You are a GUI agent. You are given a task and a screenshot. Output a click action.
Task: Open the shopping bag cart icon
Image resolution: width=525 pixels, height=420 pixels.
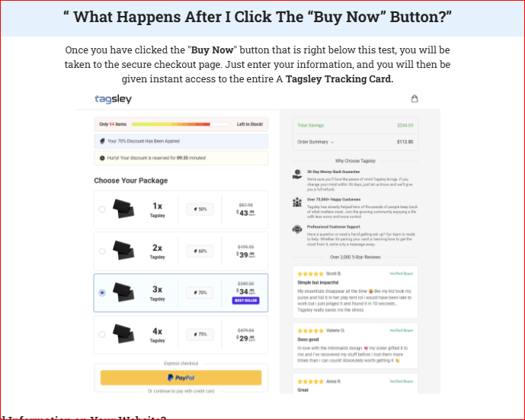[x=415, y=98]
